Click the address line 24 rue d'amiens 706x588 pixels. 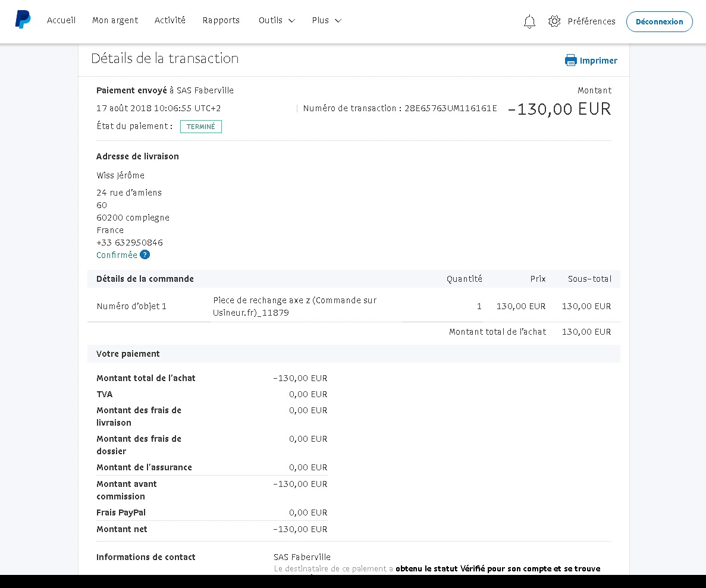click(129, 192)
